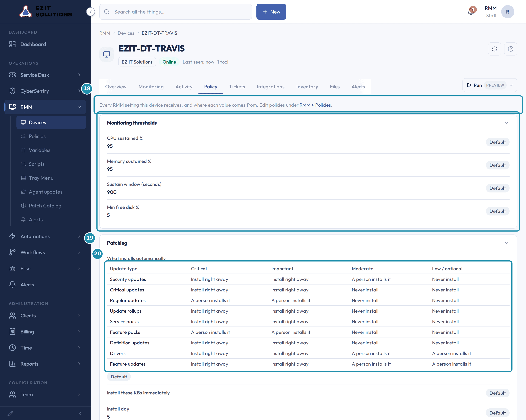This screenshot has height=420, width=526.
Task: Collapse the sidebar with the round arrow button
Action: [x=91, y=12]
